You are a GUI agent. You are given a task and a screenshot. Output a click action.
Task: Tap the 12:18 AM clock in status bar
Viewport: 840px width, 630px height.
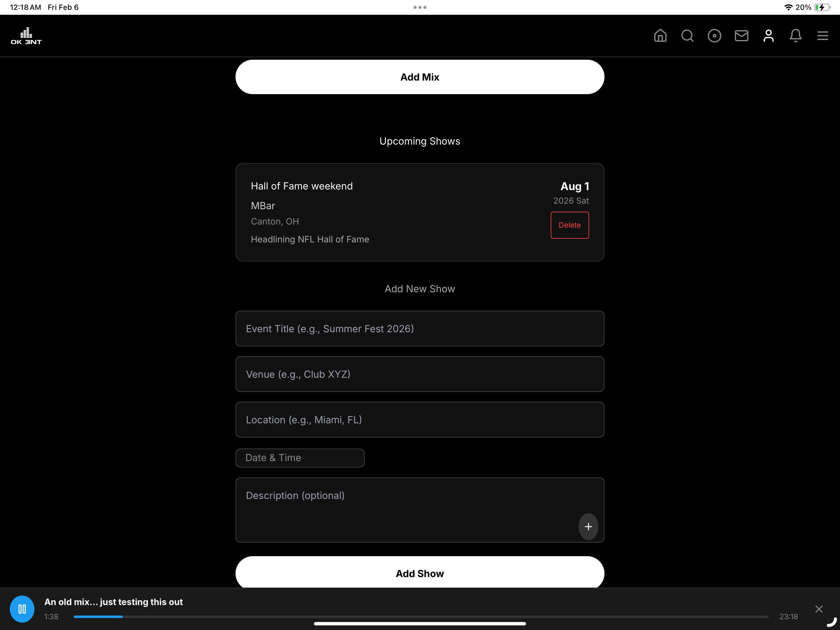coord(25,7)
